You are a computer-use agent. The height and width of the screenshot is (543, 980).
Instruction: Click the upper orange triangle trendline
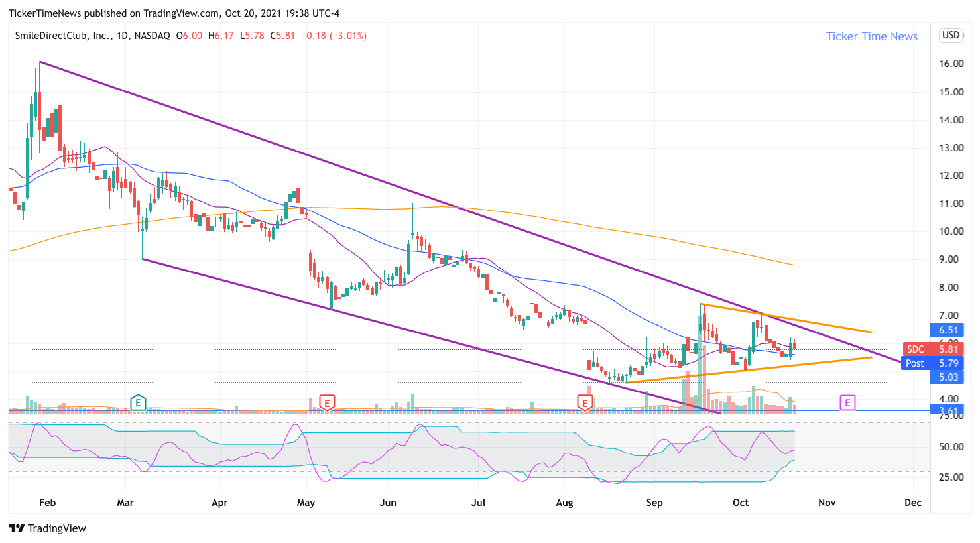point(786,318)
